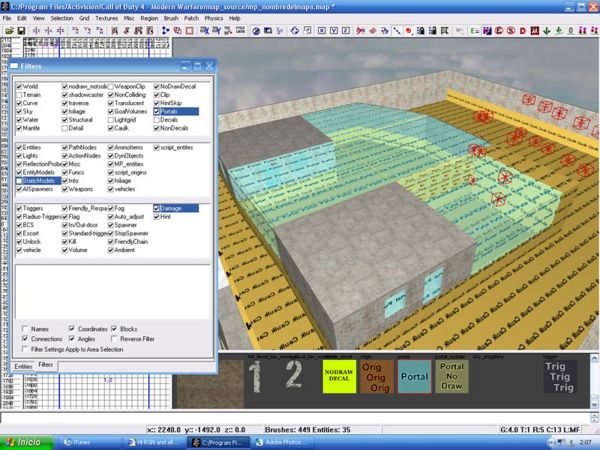Click the green E= entity toolbar icon
Image resolution: width=600 pixels, height=450 pixels.
coord(475,31)
